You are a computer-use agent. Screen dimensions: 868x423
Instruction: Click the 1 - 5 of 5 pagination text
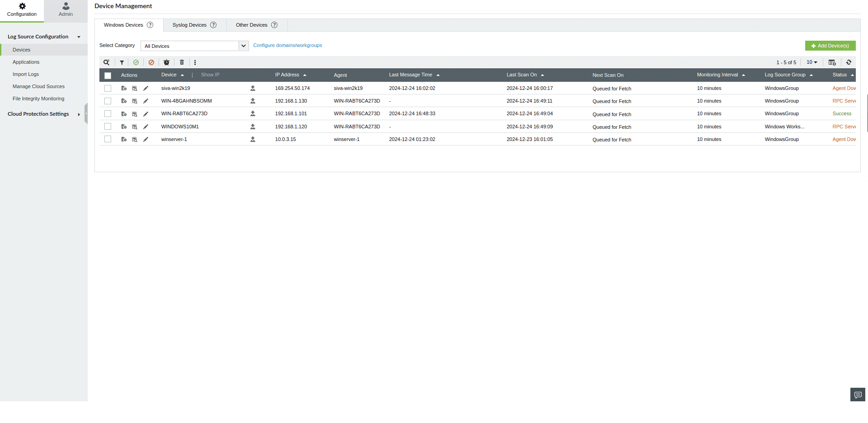point(786,62)
